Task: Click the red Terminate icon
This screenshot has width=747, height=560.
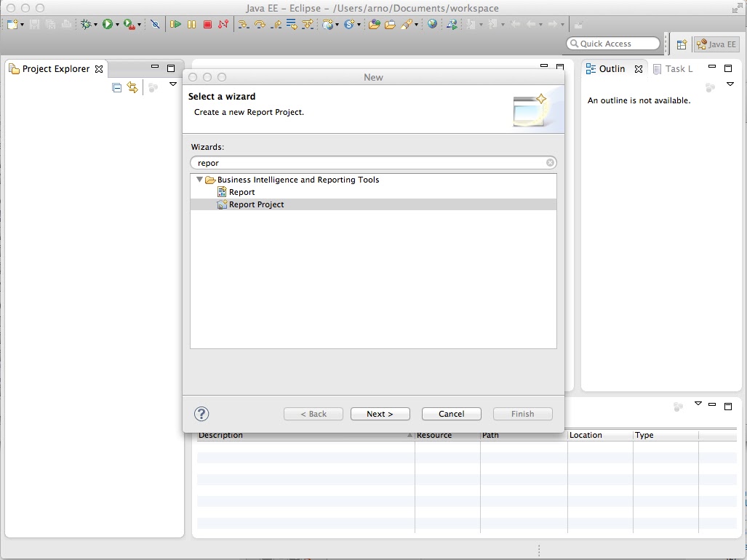Action: 207,24
